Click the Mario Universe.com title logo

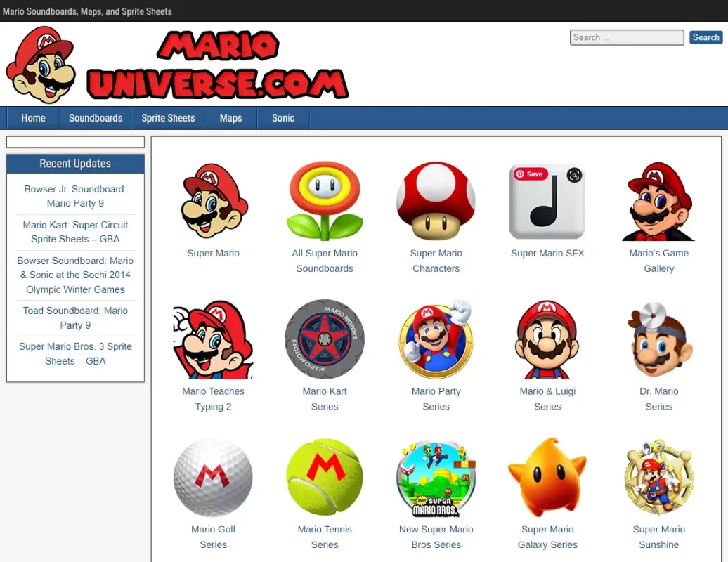click(x=218, y=65)
